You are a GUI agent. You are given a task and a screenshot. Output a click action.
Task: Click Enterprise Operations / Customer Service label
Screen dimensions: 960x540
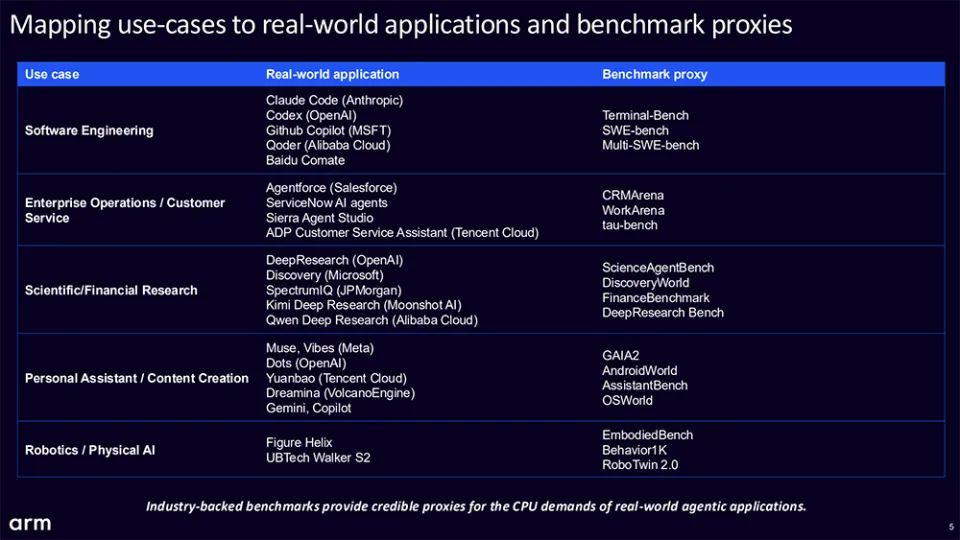(x=125, y=210)
